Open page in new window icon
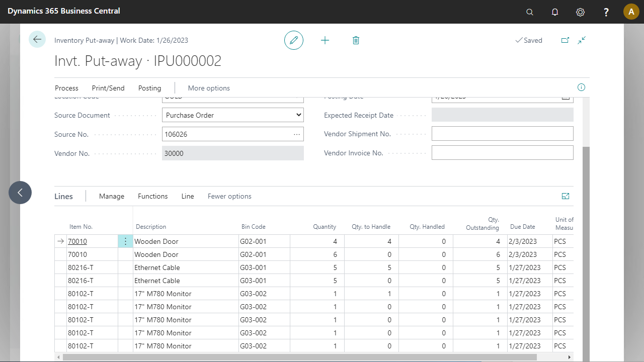The image size is (644, 362). point(565,40)
